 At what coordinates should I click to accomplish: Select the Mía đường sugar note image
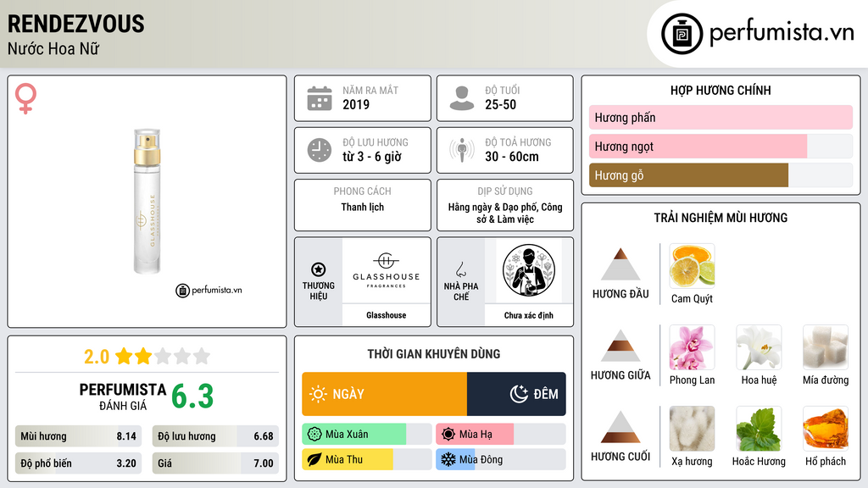click(826, 347)
